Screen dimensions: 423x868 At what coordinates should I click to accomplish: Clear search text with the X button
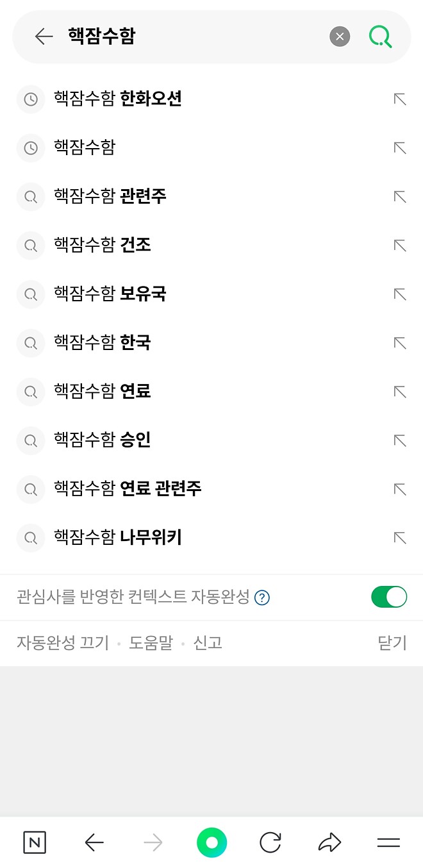(340, 36)
